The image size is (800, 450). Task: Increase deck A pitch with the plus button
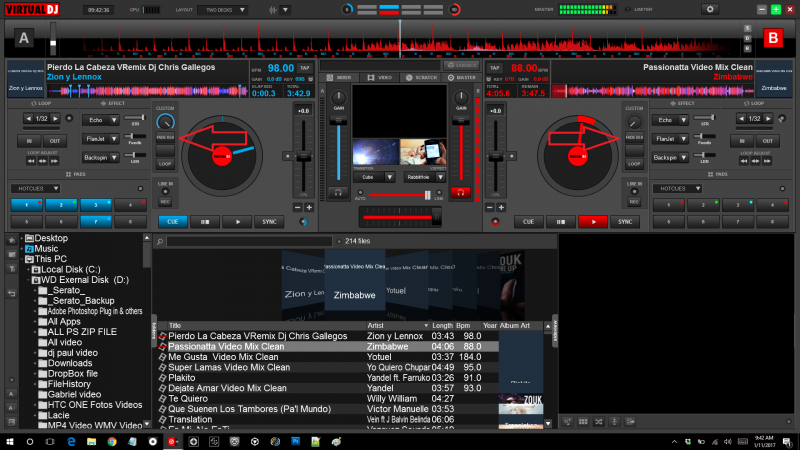pos(309,208)
